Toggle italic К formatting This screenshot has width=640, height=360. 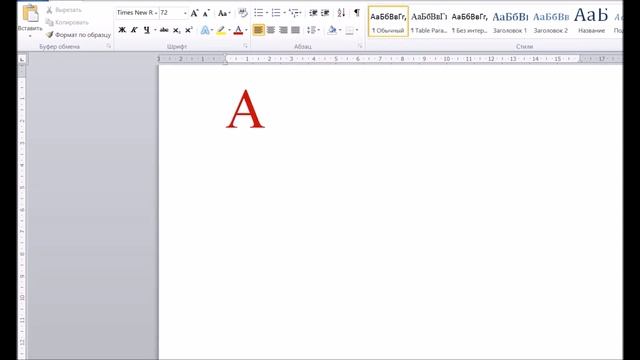[134, 30]
